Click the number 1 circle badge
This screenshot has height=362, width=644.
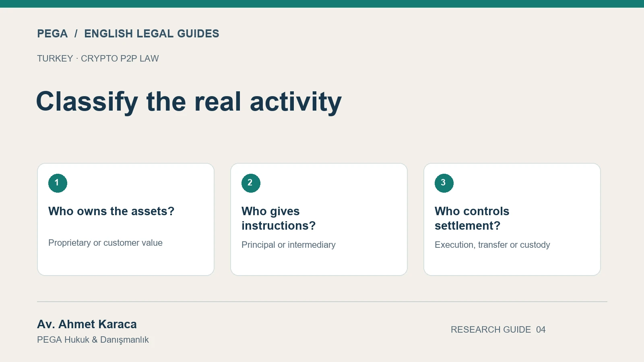[58, 183]
